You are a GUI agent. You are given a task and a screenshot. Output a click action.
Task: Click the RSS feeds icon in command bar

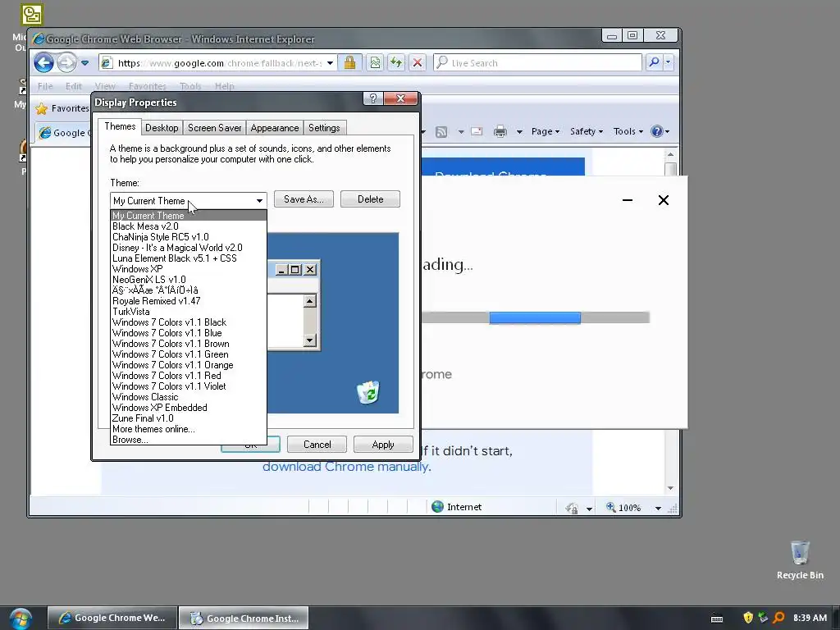click(x=441, y=132)
